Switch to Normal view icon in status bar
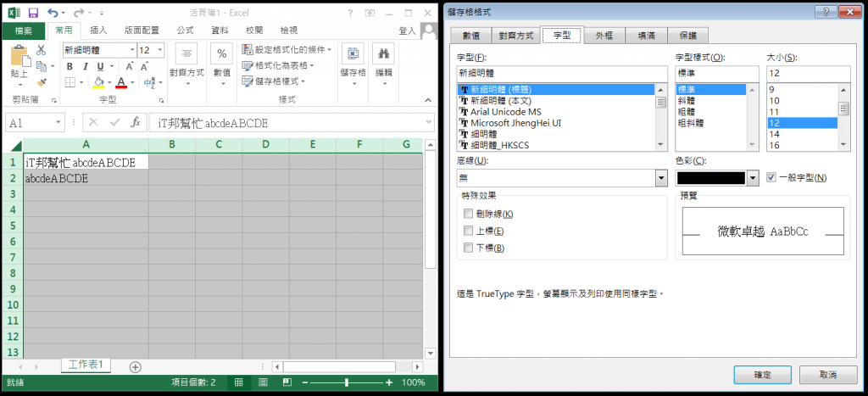The width and height of the screenshot is (868, 396). point(238,382)
